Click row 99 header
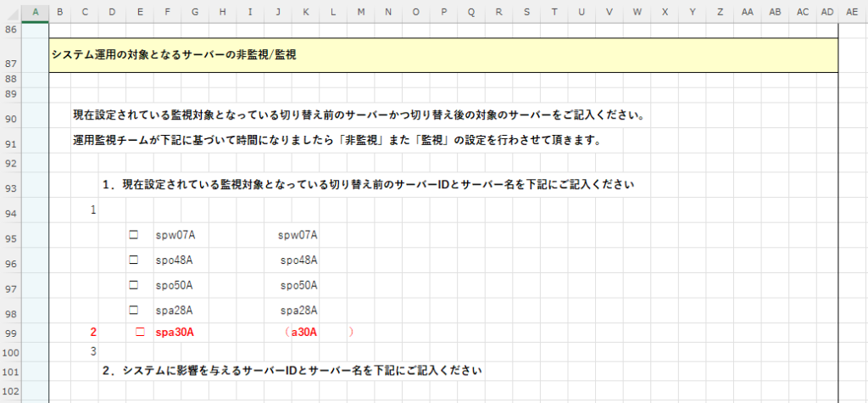868x403 pixels. point(11,333)
